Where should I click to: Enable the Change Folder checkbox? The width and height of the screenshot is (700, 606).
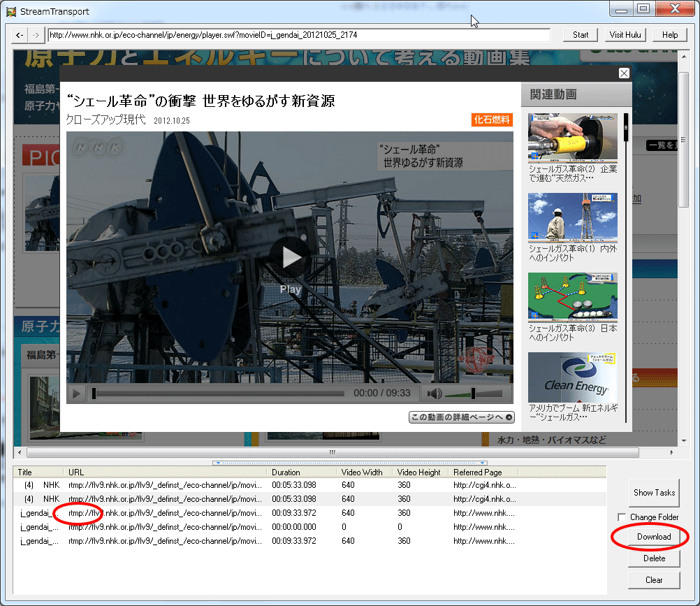pos(622,517)
